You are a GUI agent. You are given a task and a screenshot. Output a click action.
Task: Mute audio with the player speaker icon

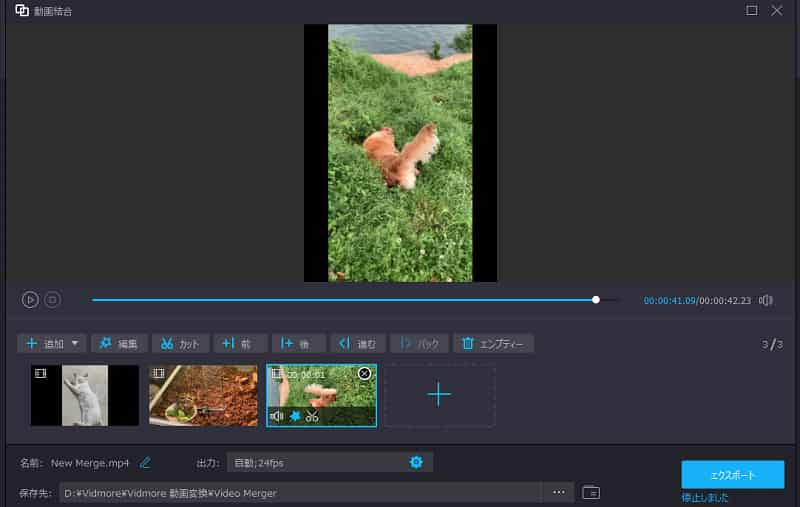pos(766,300)
